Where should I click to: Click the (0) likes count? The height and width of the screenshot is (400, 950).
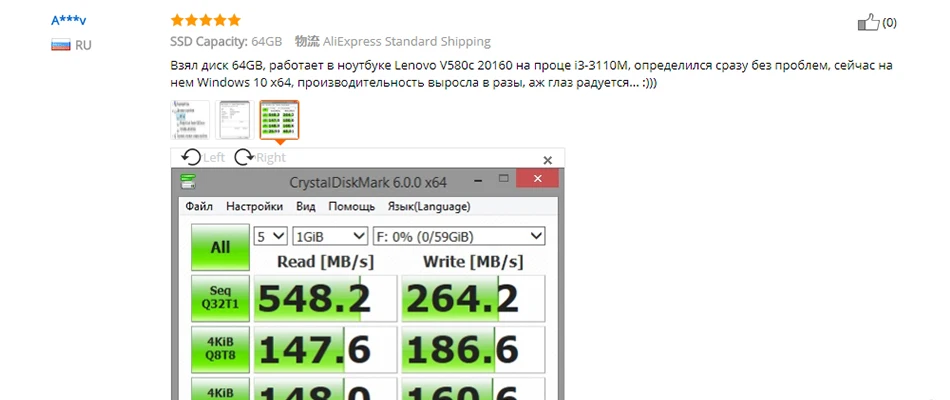[889, 23]
